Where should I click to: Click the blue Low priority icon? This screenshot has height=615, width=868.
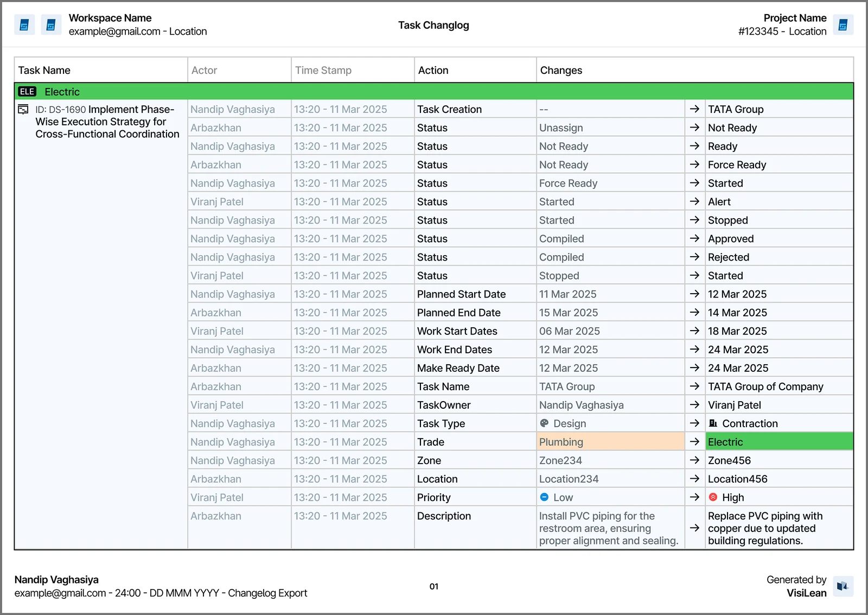point(544,497)
